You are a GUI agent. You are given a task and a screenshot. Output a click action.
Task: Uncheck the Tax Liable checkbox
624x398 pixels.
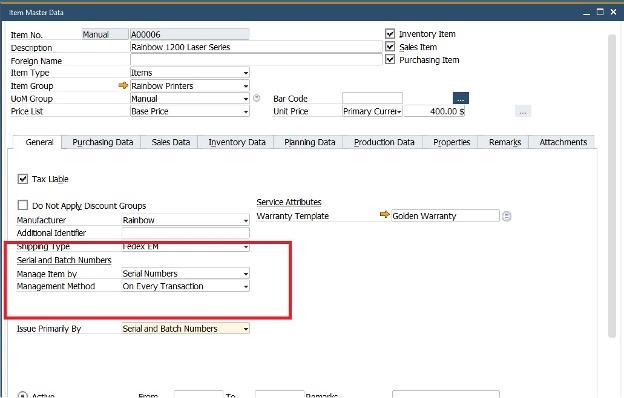click(23, 179)
